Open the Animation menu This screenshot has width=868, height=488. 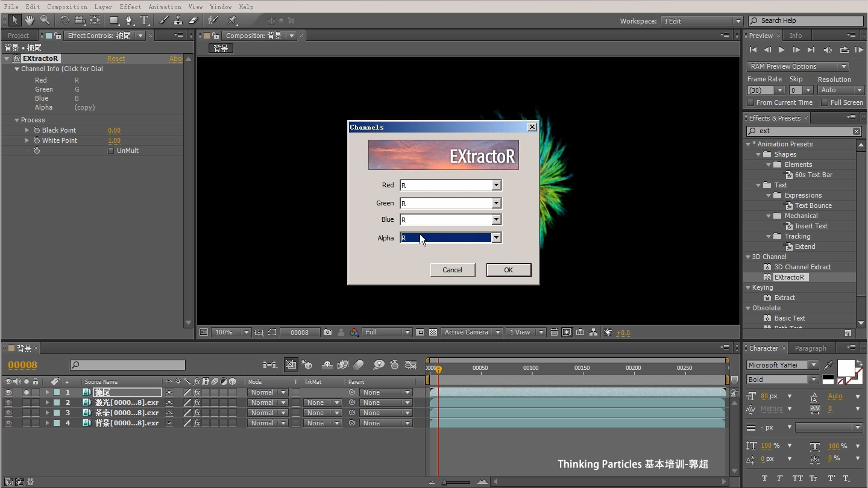(165, 7)
